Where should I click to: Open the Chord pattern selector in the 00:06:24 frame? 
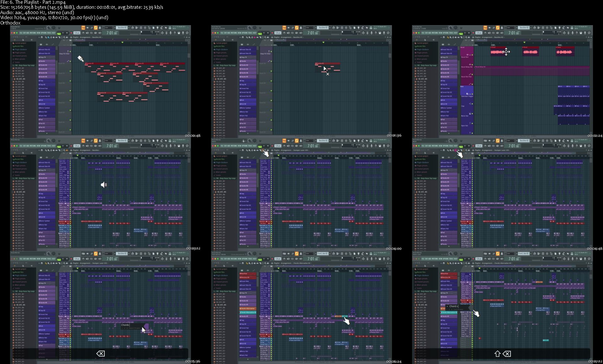point(323,254)
